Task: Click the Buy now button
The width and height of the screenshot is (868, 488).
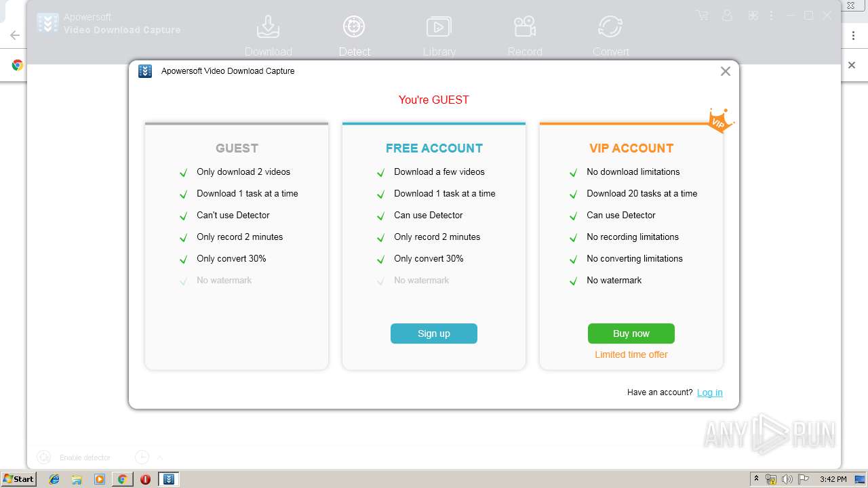Action: pyautogui.click(x=631, y=333)
